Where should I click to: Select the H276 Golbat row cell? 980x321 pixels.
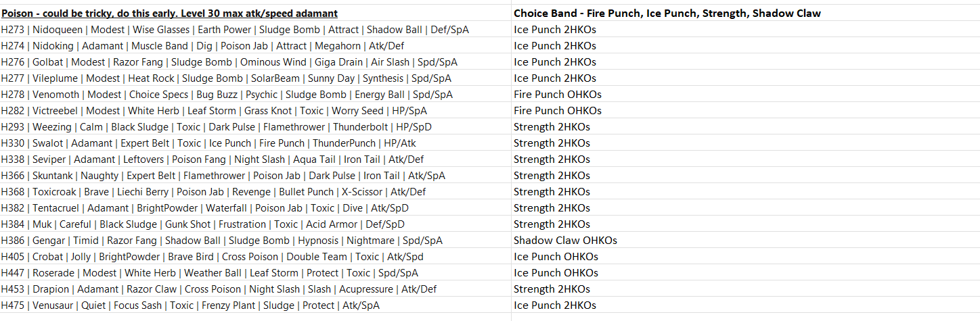(x=229, y=62)
